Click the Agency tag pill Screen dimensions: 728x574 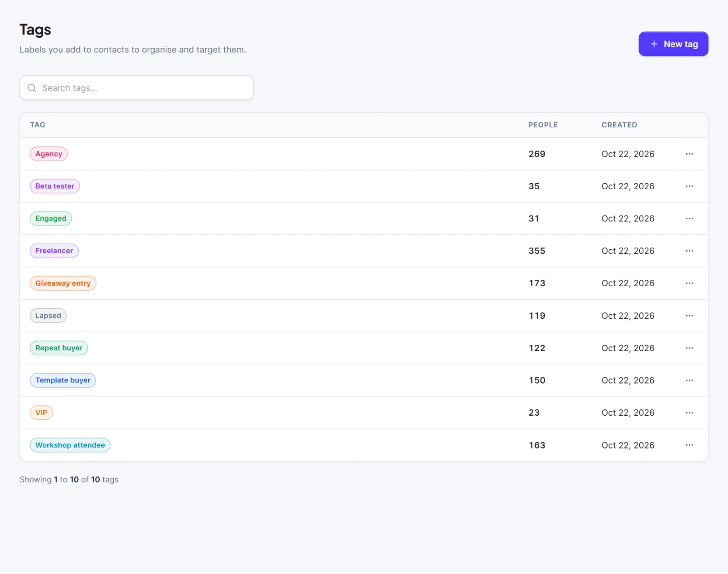coord(49,154)
